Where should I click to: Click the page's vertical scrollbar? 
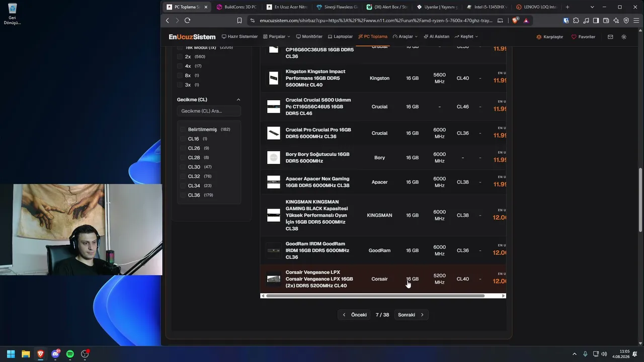(640, 199)
